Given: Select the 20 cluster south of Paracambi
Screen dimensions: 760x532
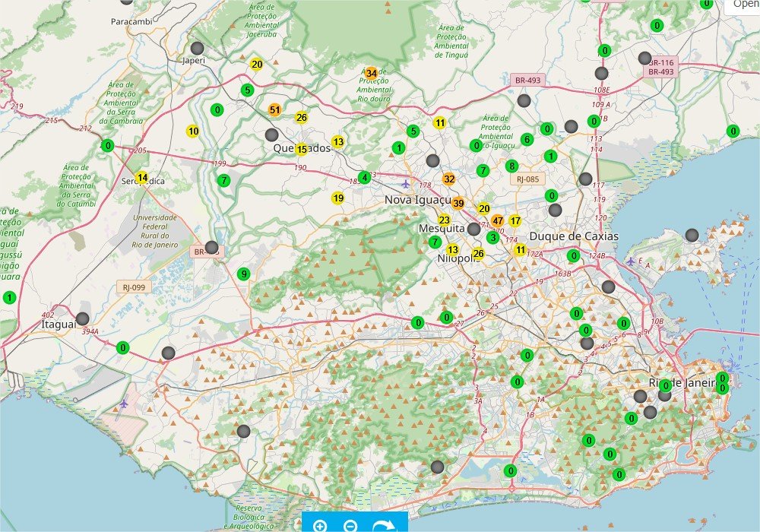Looking at the screenshot, I should point(255,65).
